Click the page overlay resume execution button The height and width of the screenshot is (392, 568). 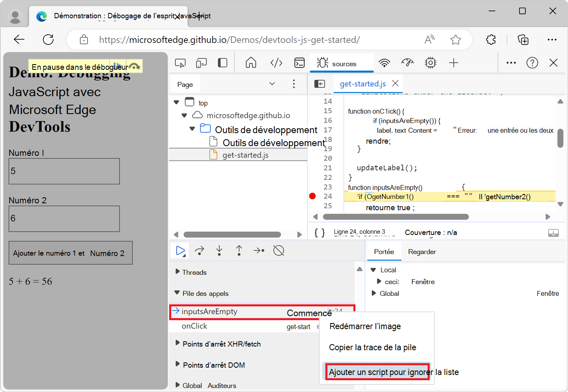pos(117,66)
